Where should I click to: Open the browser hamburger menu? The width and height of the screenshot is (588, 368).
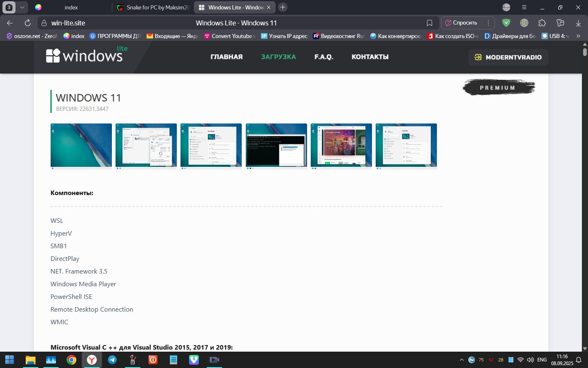click(x=524, y=7)
